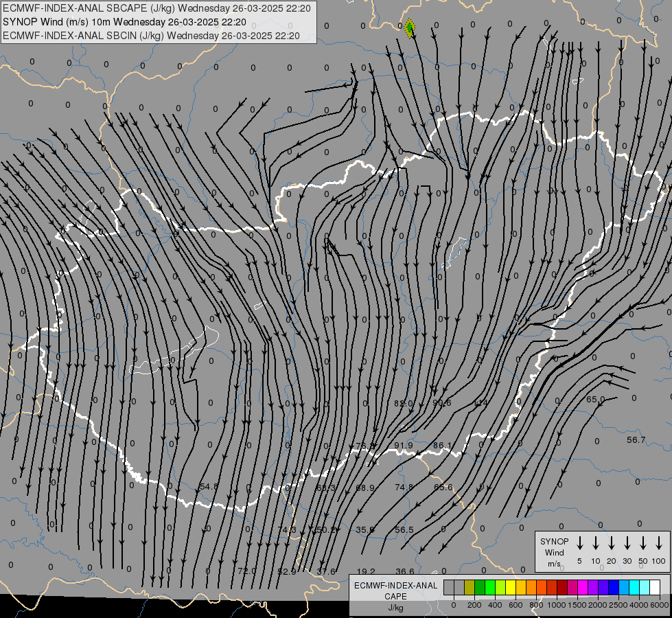Select the dark red 1000-1500 legend swatch
Image resolution: width=672 pixels, height=618 pixels.
click(x=563, y=587)
